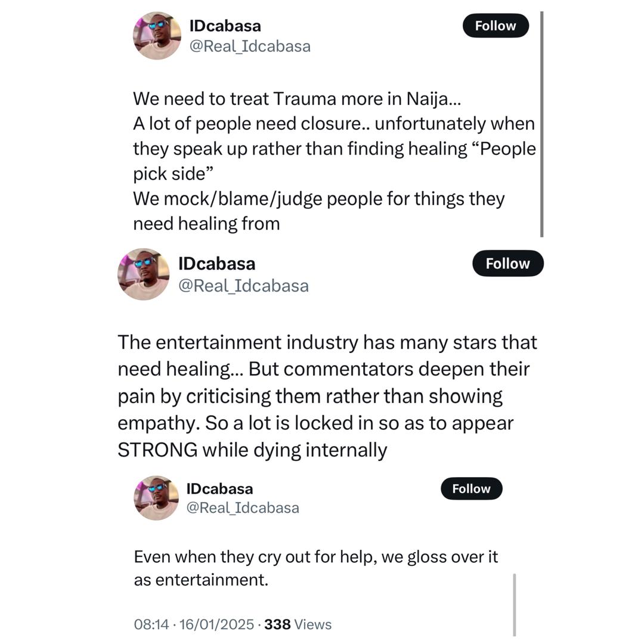Click the scrollbar beside the Trauma in Naija tweet
Viewport: 644px width, 644px height.
click(541, 124)
